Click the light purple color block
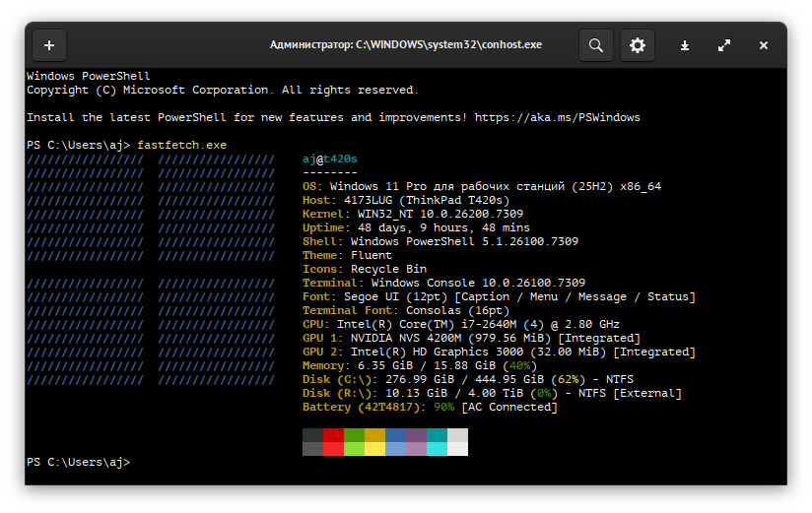Viewport: 812px width, 513px height. tap(416, 449)
